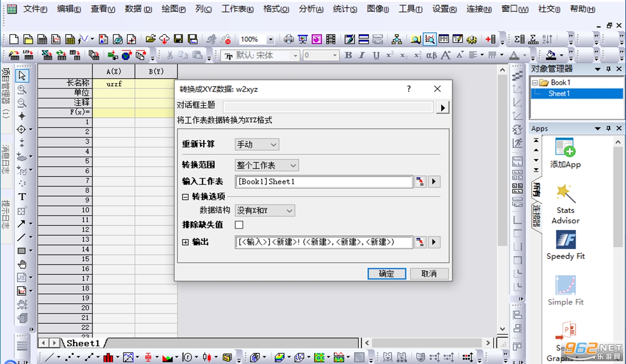Click the Zoom In magnifier tool
Viewport: 626px width, 364px height.
22,89
